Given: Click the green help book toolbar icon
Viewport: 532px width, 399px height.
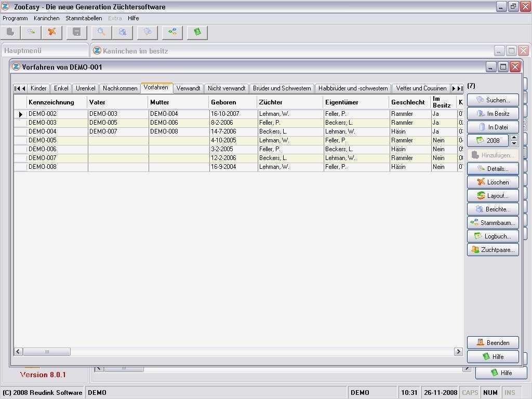Looking at the screenshot, I should click(197, 32).
